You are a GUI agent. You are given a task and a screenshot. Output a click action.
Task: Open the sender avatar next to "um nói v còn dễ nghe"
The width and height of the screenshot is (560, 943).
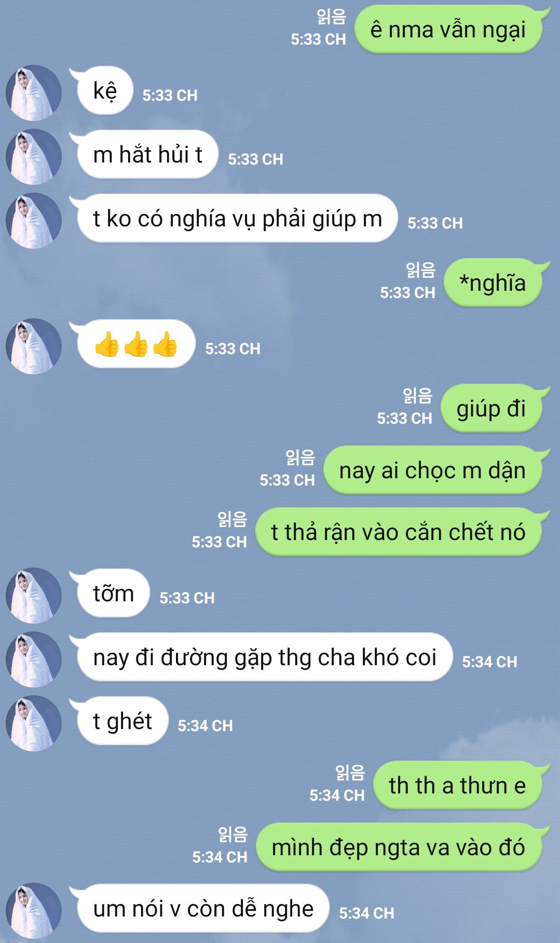[x=34, y=911]
